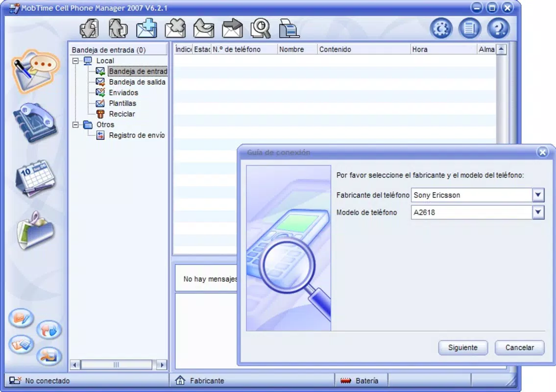Open settings via round gear button

pos(441,28)
